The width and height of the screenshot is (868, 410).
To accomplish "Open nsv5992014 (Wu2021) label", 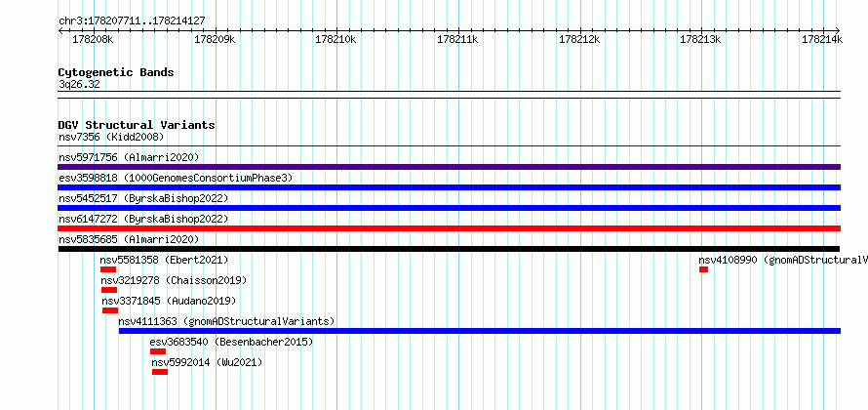I will (207, 362).
